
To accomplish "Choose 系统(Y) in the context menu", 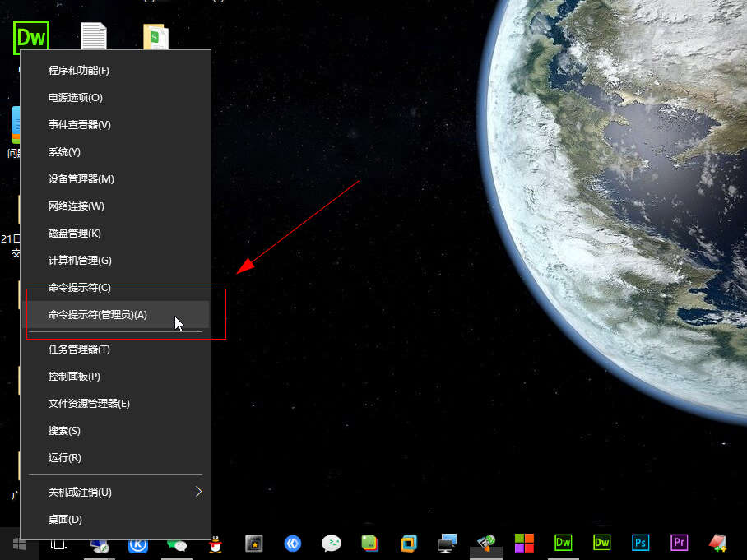I will [x=115, y=152].
